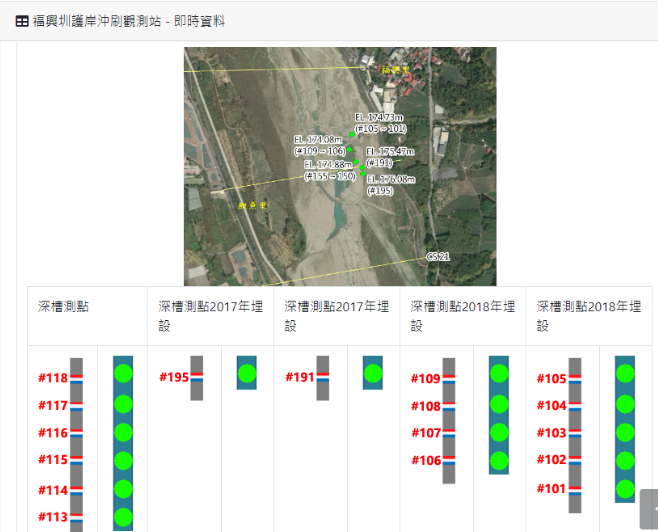Click the 福興圳護岸沖刷觀測站 - 即時資料 title
658x532 pixels.
tap(129, 21)
